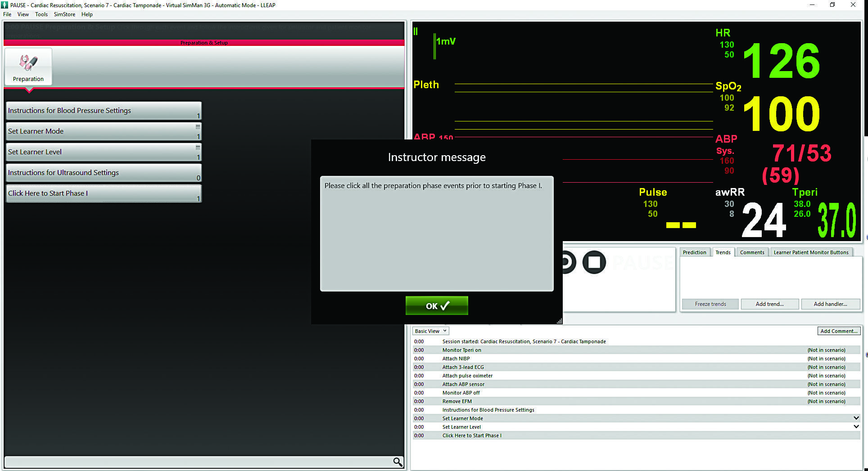
Task: Click the dialog resize grip corner
Action: [x=560, y=321]
